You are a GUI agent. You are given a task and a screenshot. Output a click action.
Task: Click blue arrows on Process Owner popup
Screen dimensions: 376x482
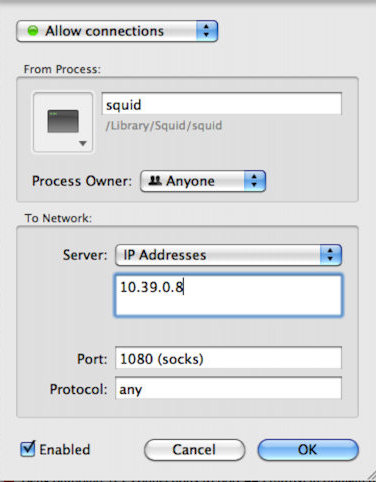pyautogui.click(x=254, y=181)
